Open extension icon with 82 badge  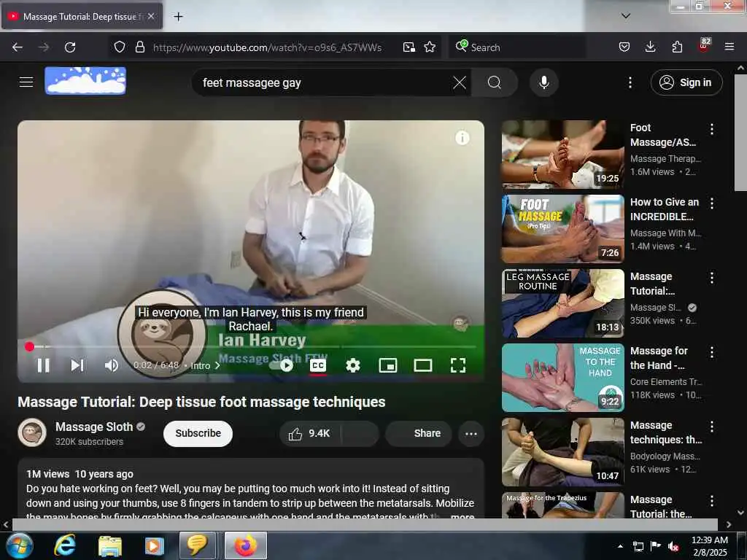coord(704,46)
